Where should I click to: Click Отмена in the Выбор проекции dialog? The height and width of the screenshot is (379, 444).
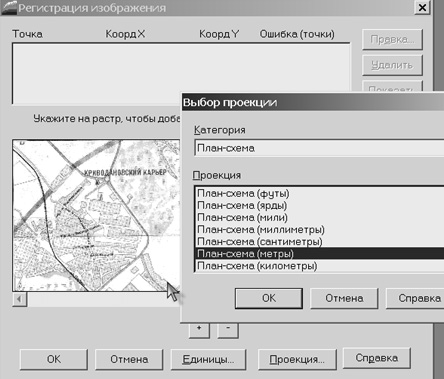pyautogui.click(x=344, y=298)
